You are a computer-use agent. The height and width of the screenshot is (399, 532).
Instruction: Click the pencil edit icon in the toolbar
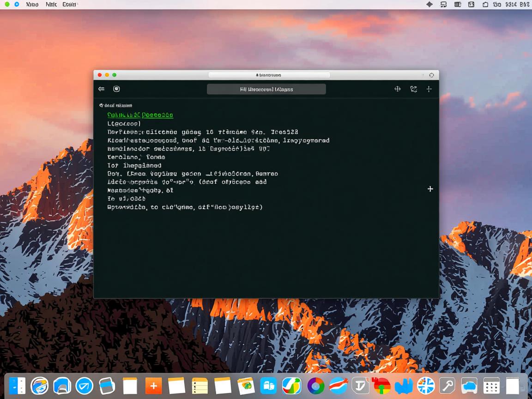point(413,89)
